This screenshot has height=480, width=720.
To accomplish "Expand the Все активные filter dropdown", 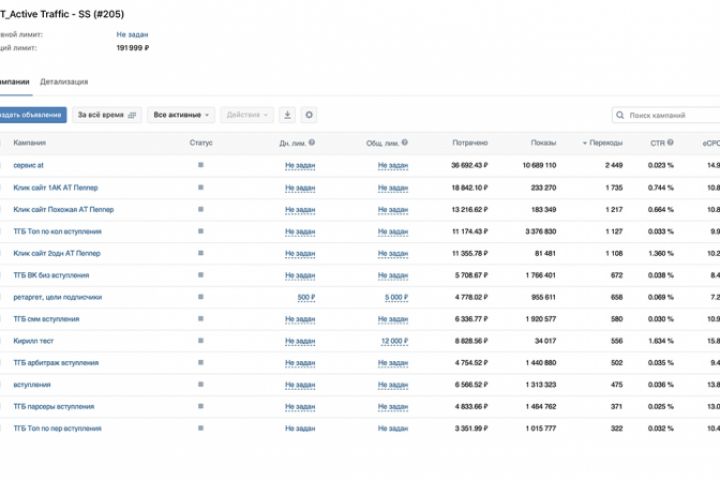I will click(x=181, y=115).
